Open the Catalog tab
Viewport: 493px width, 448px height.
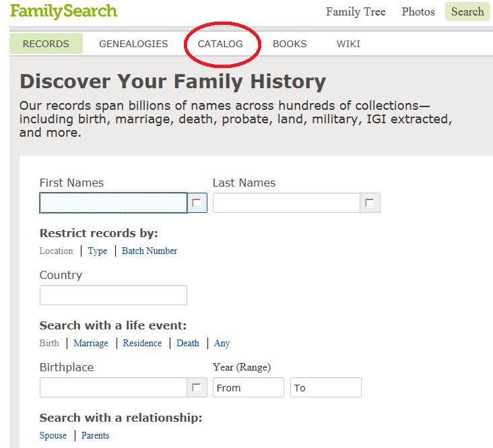coord(220,44)
